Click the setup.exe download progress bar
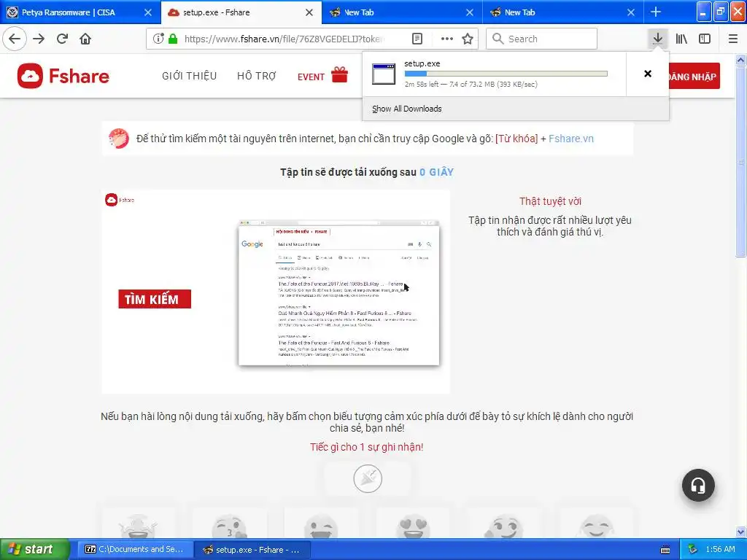Screen dimensions: 747x560 [506, 74]
